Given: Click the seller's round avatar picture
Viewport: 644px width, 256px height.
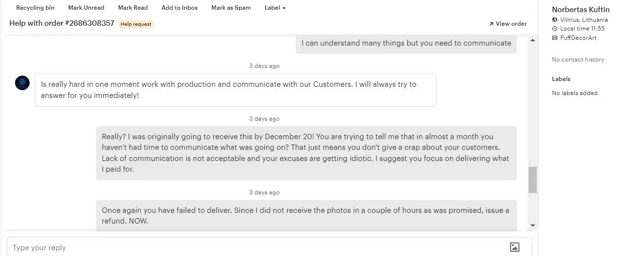Looking at the screenshot, I should [22, 83].
